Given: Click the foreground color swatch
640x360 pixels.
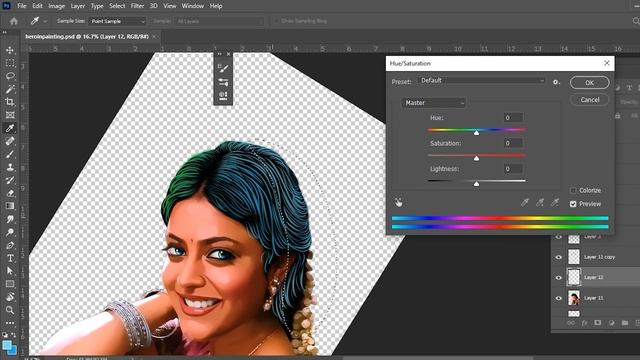Looking at the screenshot, I should [7, 346].
